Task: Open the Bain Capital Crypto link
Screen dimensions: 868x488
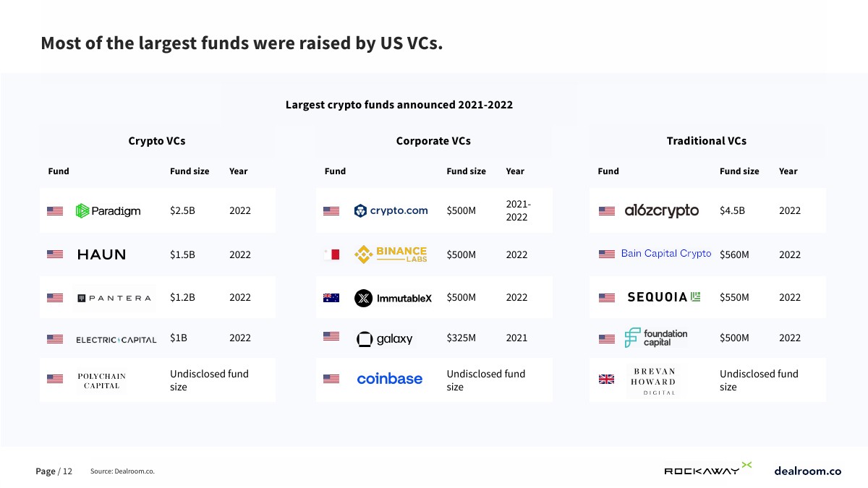Action: pyautogui.click(x=665, y=254)
